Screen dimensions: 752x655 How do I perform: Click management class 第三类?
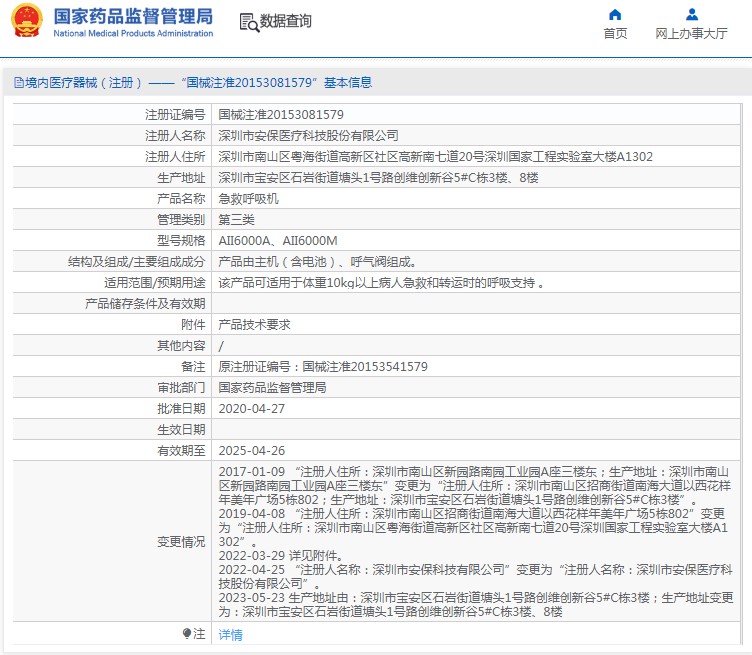pyautogui.click(x=236, y=220)
